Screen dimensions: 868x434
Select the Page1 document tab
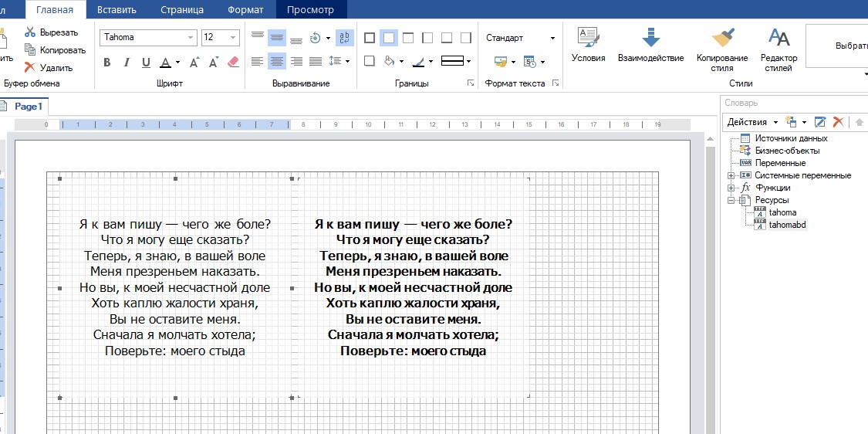pos(23,107)
